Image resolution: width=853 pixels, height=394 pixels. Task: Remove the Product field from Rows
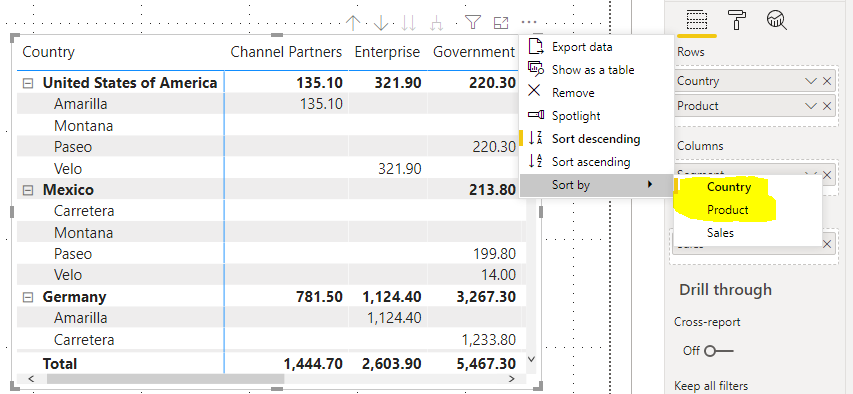[827, 106]
